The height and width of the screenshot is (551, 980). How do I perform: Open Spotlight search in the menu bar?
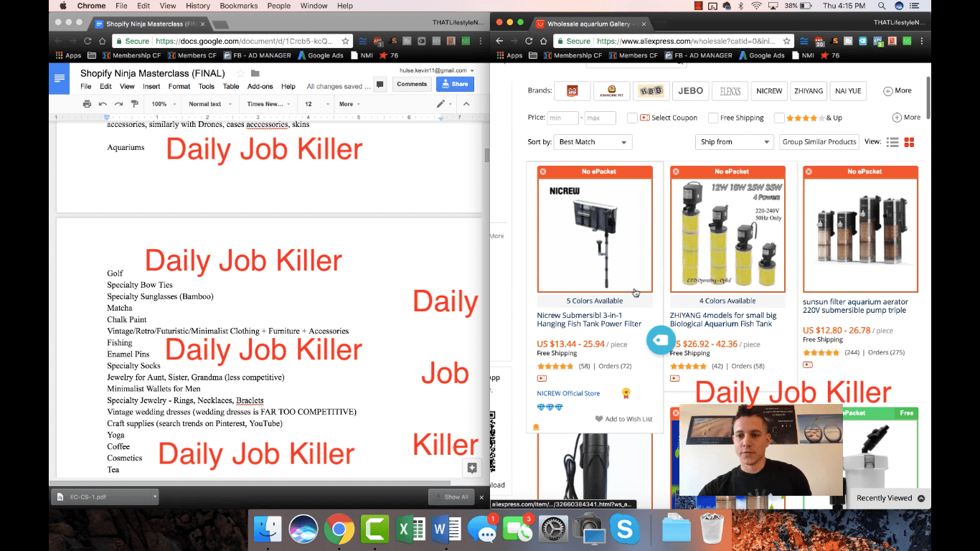[881, 6]
